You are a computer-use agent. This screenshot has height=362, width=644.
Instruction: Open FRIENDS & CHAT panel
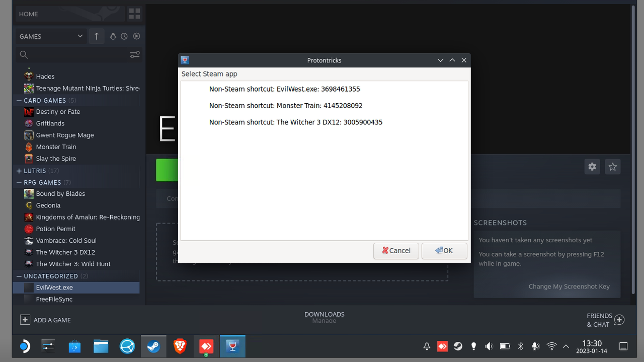pyautogui.click(x=605, y=320)
